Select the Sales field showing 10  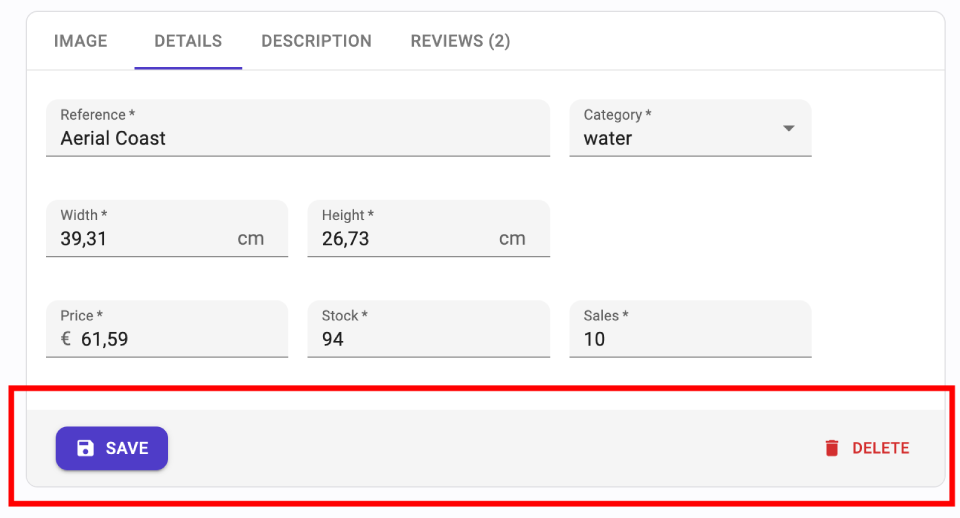click(690, 339)
